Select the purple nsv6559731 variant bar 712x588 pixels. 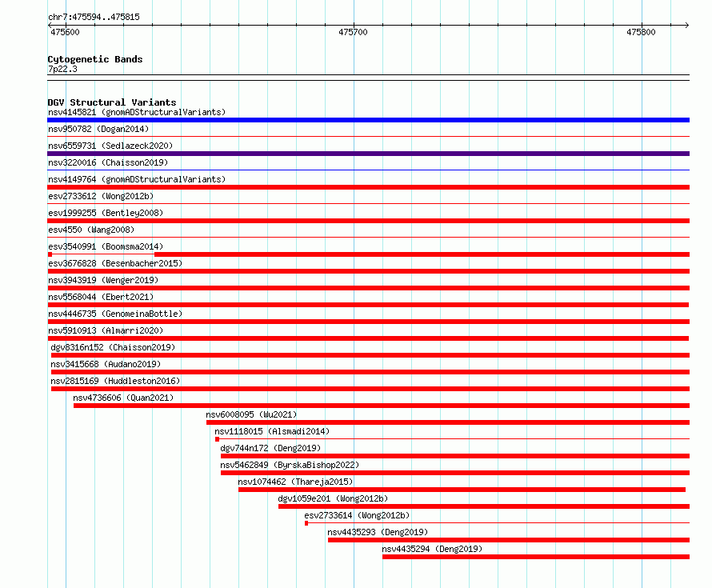[368, 154]
